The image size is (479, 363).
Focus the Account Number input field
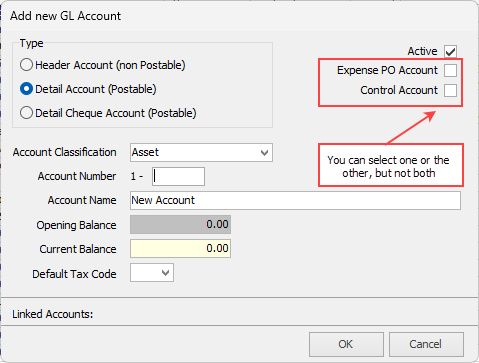coord(178,176)
